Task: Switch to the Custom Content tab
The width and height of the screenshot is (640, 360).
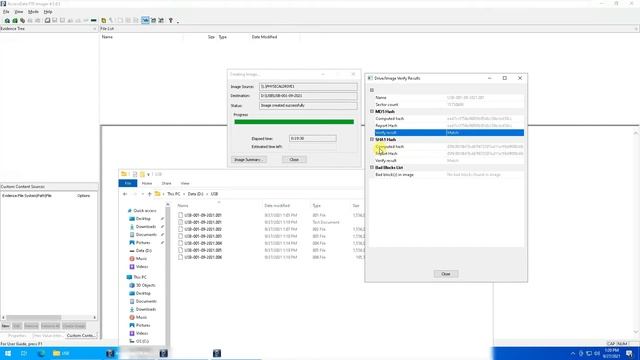Action: point(80,336)
